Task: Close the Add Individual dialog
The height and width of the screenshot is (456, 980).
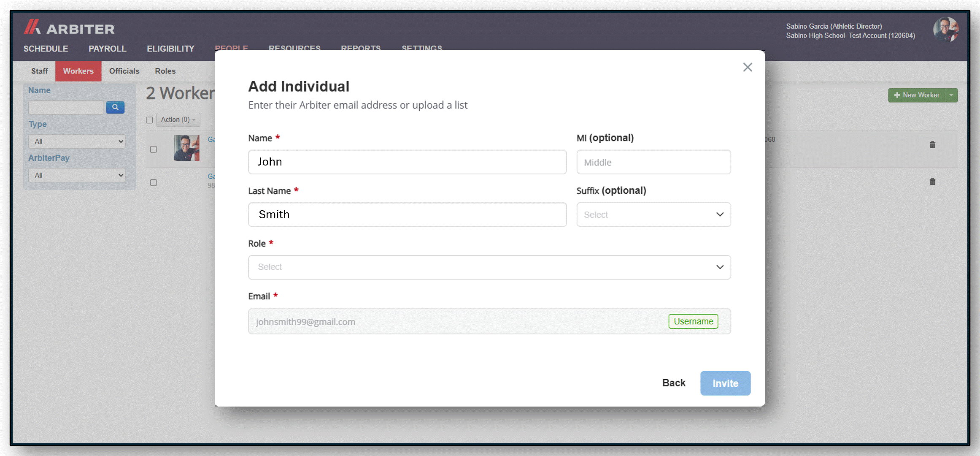Action: [747, 67]
